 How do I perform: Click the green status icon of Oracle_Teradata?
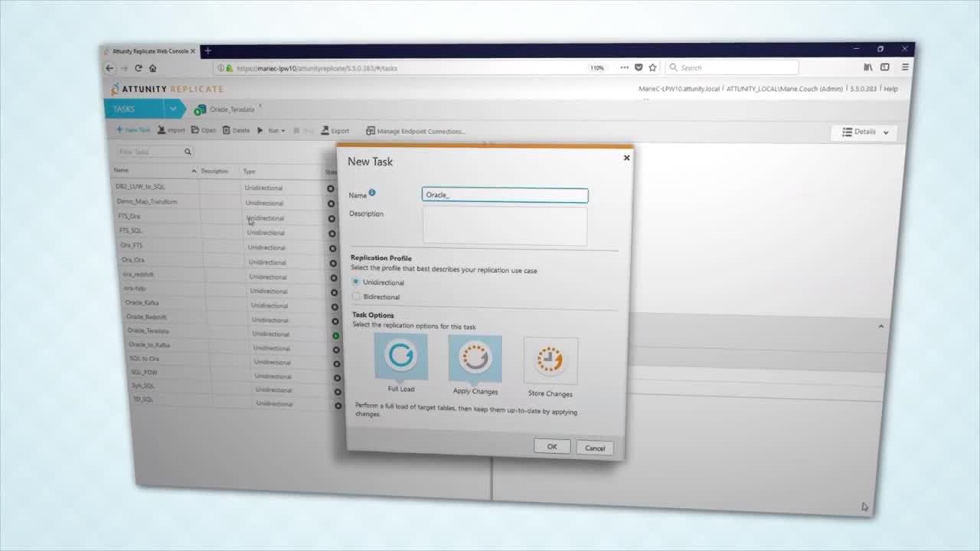click(335, 335)
